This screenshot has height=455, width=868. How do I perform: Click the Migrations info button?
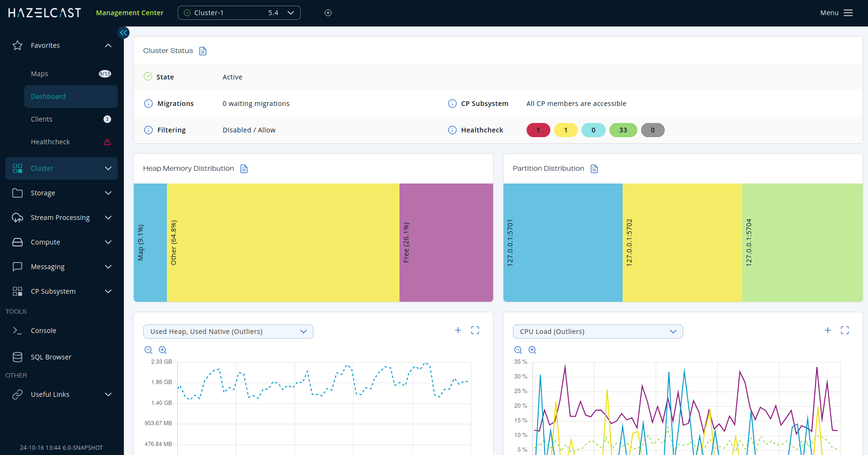point(148,104)
